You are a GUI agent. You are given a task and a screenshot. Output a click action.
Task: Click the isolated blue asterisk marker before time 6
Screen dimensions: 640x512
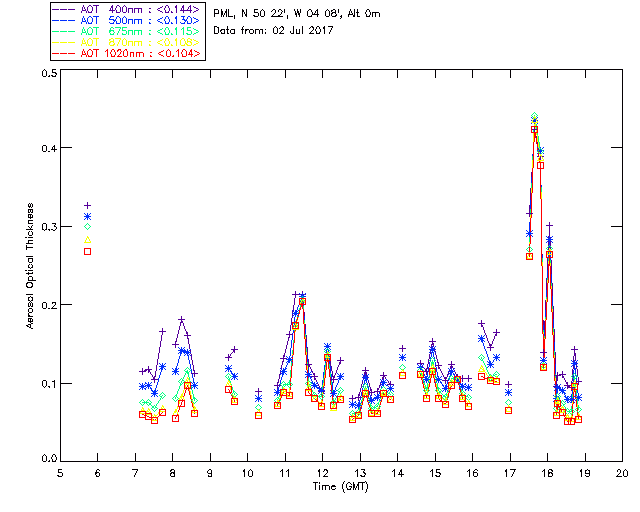[x=87, y=216]
